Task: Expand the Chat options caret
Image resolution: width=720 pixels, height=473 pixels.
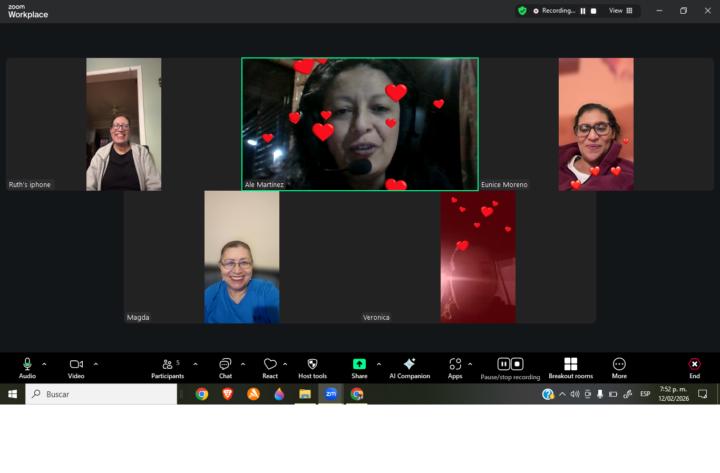Action: click(243, 364)
